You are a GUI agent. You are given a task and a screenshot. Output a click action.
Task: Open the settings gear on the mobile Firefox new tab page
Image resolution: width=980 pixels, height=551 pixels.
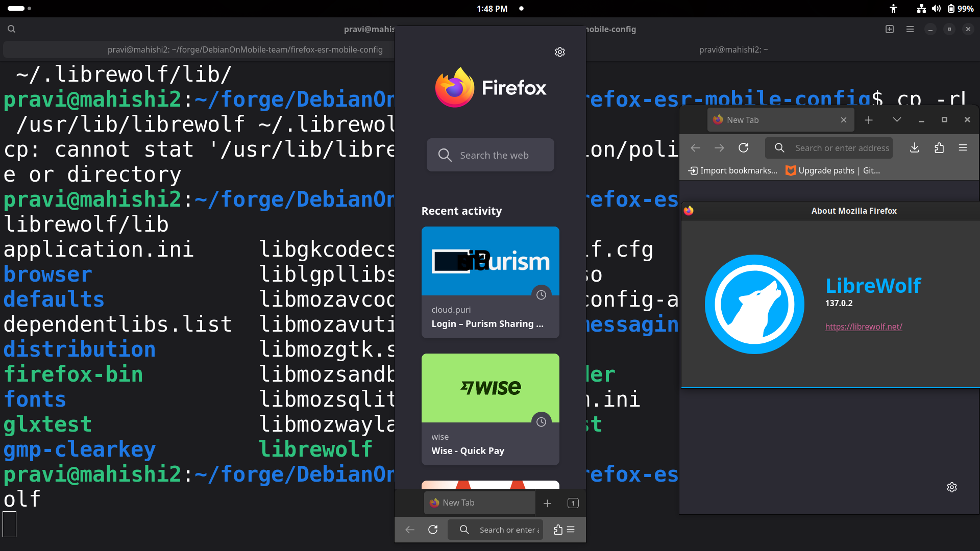(560, 52)
